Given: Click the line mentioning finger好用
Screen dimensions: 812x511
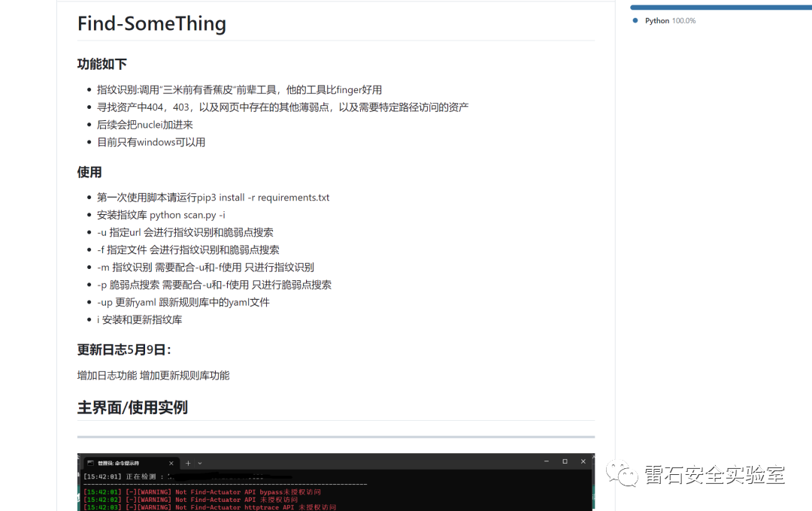Looking at the screenshot, I should (x=239, y=90).
